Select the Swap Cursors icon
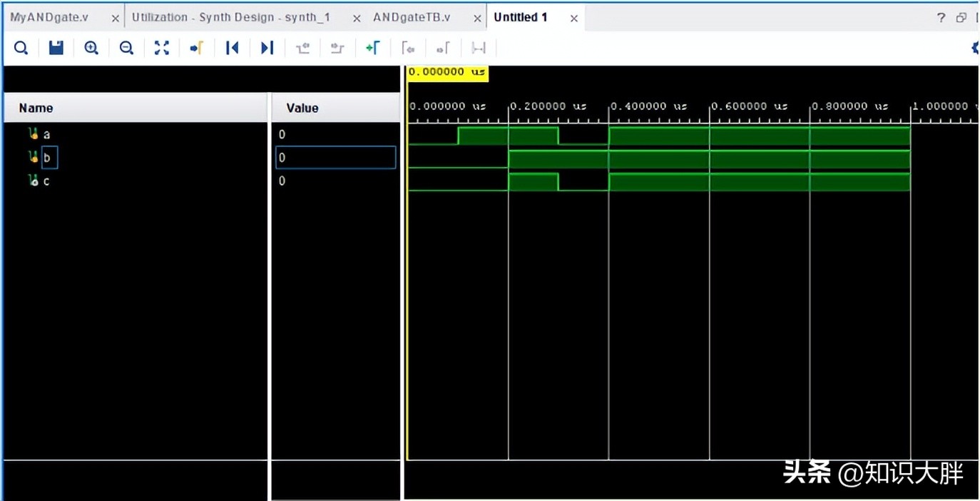The height and width of the screenshot is (501, 980). click(x=478, y=48)
